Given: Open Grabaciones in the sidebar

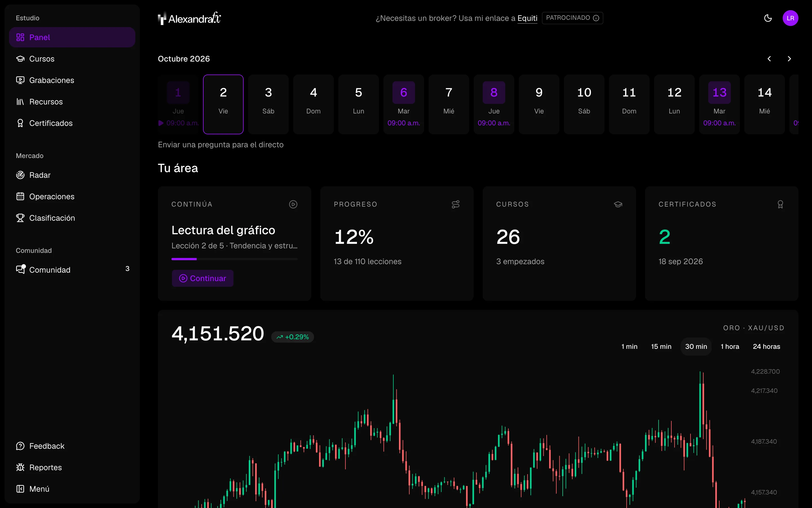Looking at the screenshot, I should [72, 80].
